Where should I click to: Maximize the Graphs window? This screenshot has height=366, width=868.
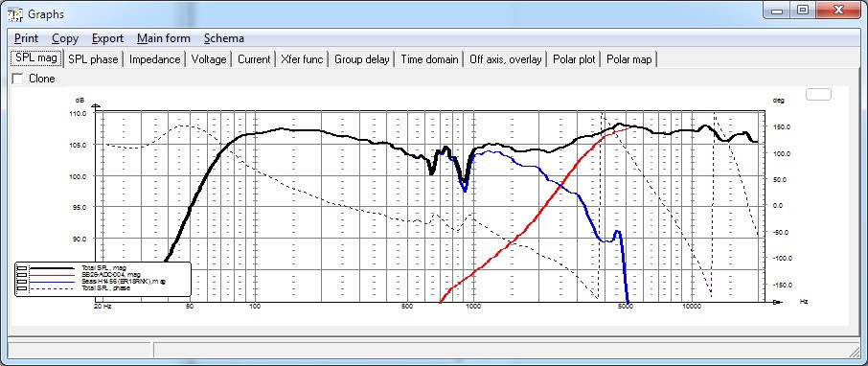[803, 10]
